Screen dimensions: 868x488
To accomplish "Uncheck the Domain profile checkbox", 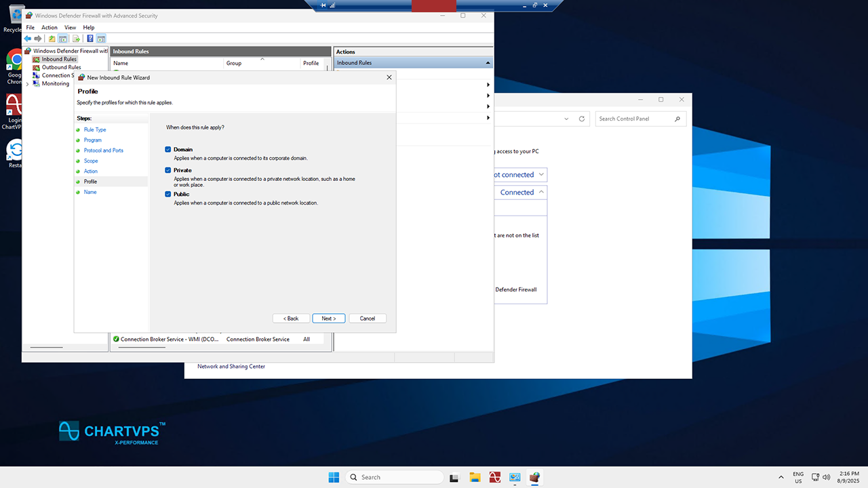I will point(168,149).
